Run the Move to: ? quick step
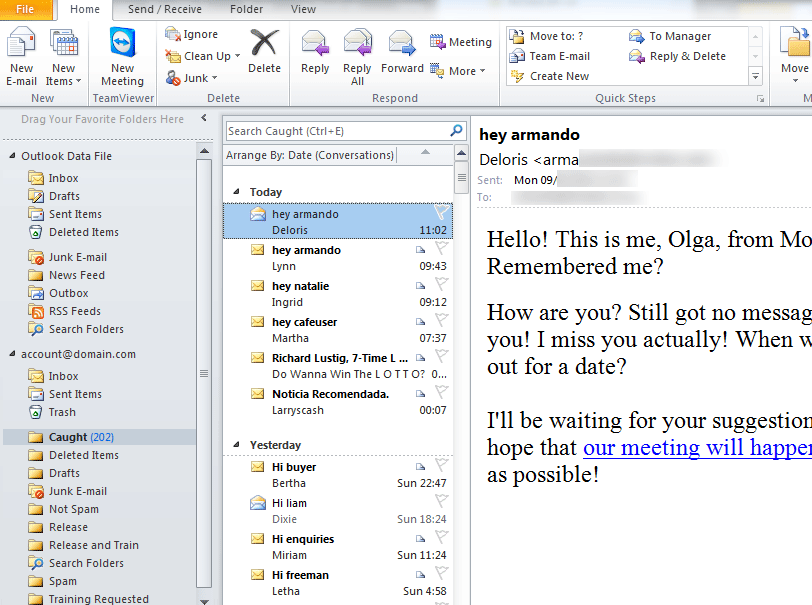 tap(546, 36)
